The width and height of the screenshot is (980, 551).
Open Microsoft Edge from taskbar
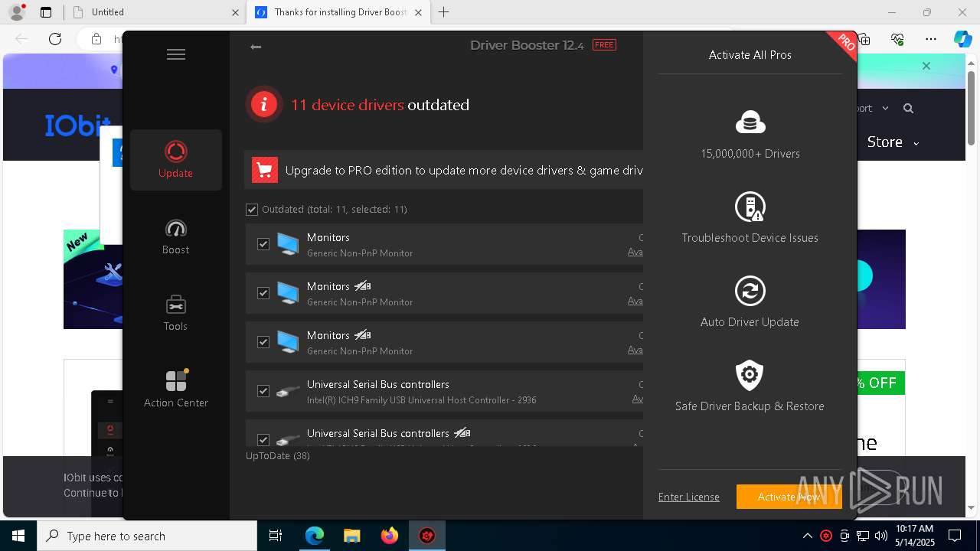[315, 536]
